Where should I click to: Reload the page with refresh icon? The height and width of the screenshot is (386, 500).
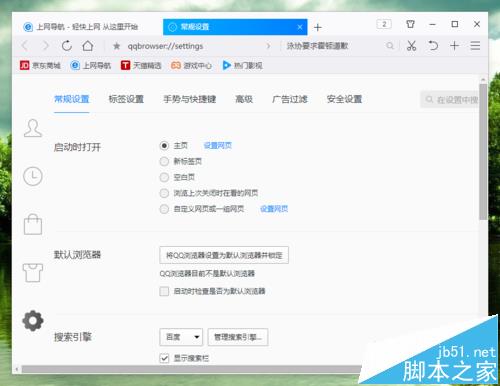[x=67, y=46]
